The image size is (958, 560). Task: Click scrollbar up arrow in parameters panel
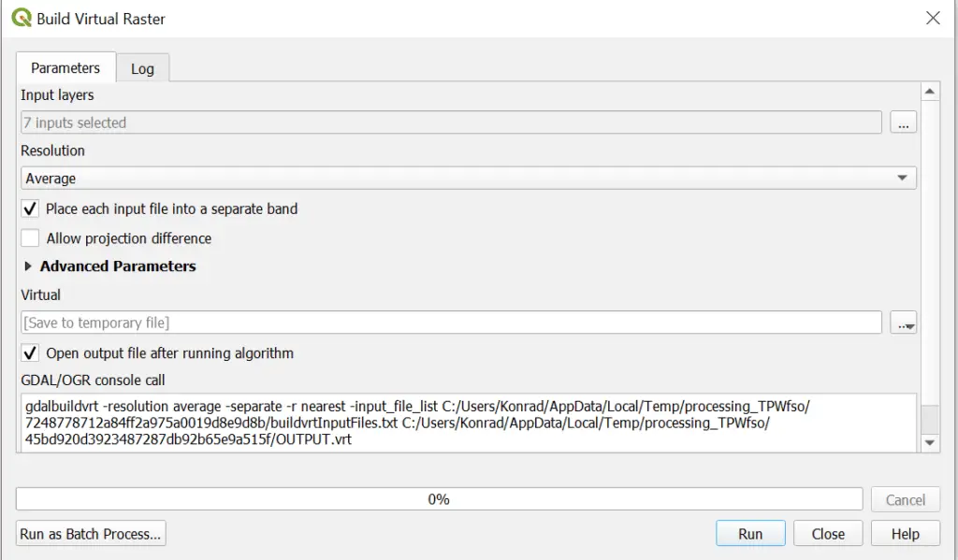click(929, 92)
